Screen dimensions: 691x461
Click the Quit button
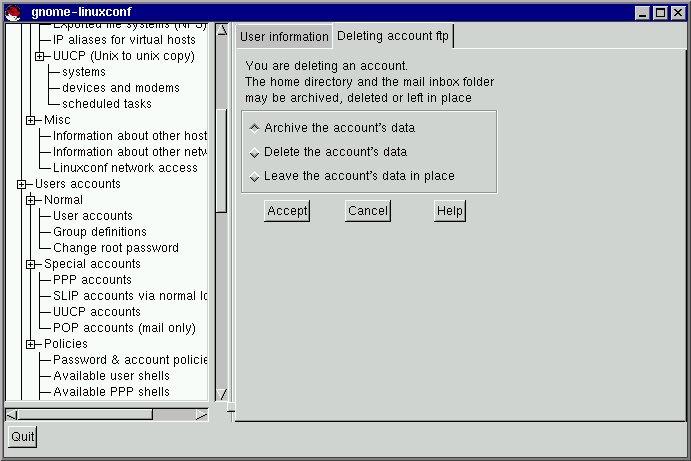(22, 437)
